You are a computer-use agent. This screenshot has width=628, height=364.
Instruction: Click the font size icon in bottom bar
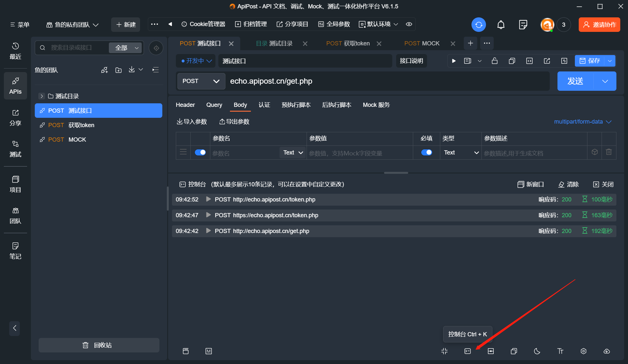[560, 351]
